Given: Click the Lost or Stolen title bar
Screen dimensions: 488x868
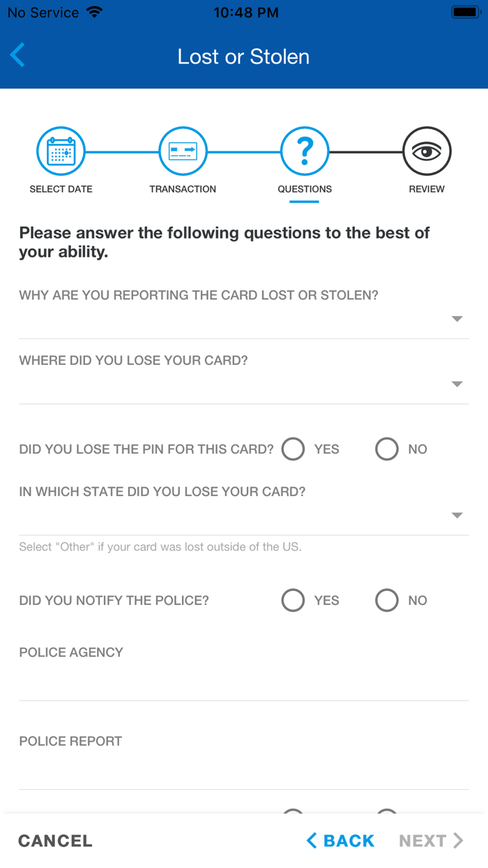Looking at the screenshot, I should coord(244,57).
